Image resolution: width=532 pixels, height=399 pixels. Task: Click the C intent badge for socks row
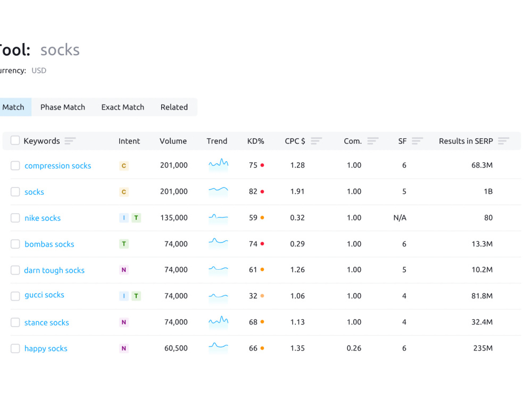click(x=124, y=192)
